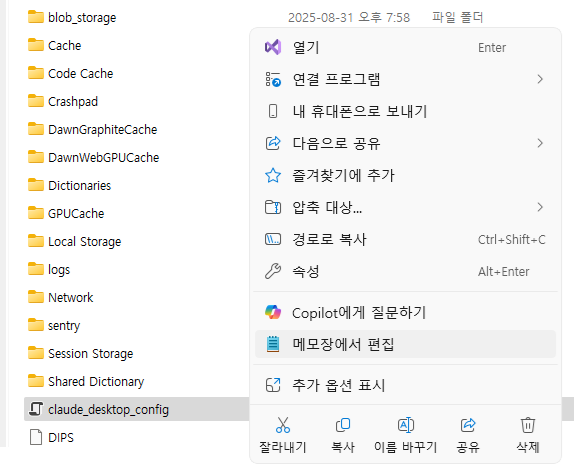Expand the 압축 대상 submenu arrow
The image size is (574, 467).
pyautogui.click(x=540, y=207)
